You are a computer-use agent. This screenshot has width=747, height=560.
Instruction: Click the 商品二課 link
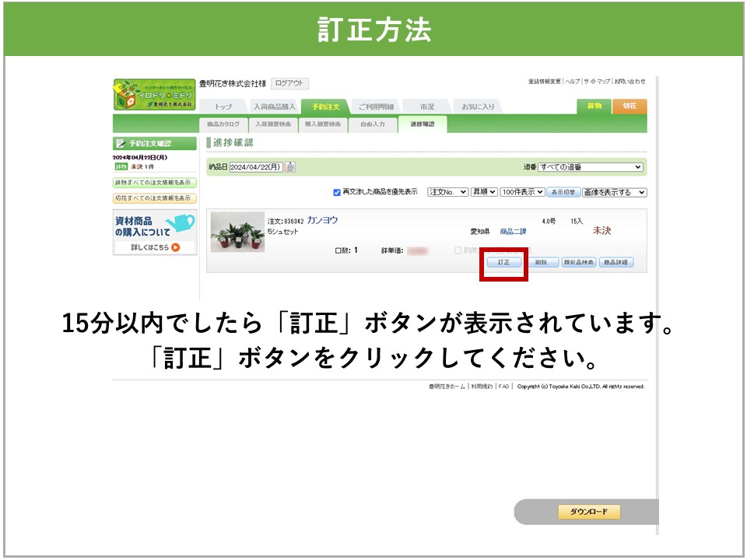point(513,232)
